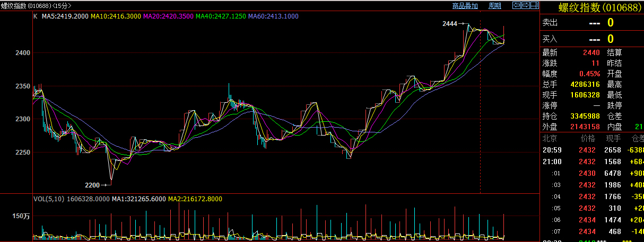Select the 买入 buy price row
The image size is (644, 242).
[x=591, y=39]
